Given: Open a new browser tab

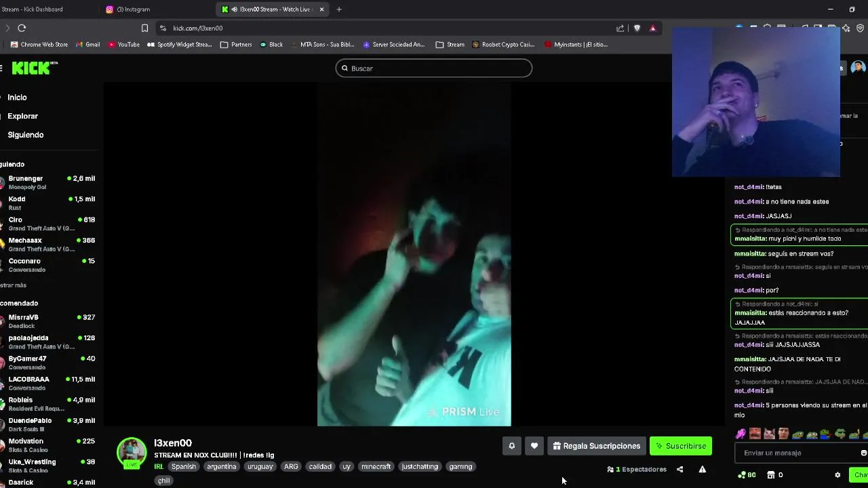Looking at the screenshot, I should point(339,9).
